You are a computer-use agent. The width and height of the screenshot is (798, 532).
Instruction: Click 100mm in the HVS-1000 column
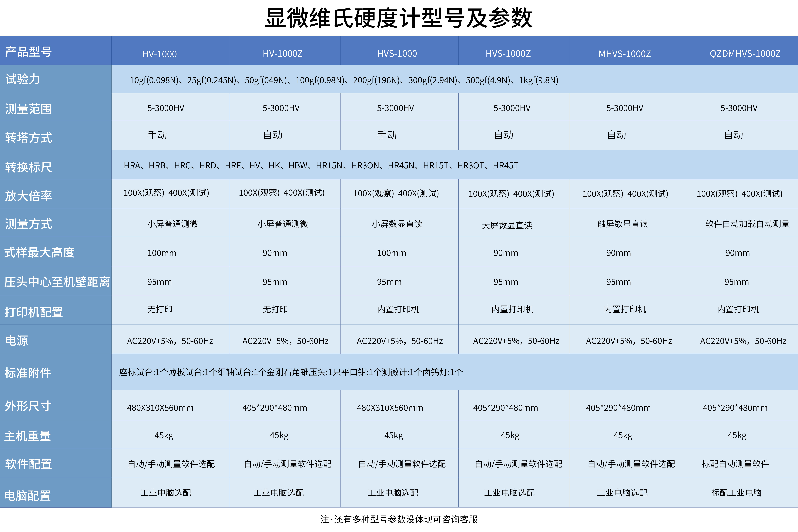(392, 253)
